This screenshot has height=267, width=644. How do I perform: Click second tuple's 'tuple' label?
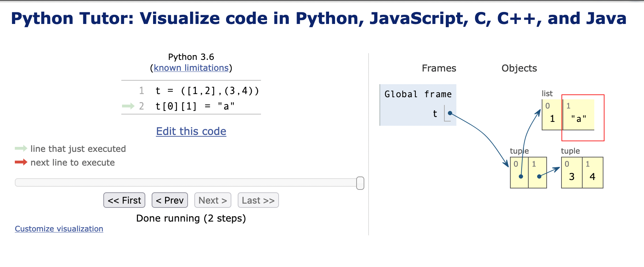point(570,151)
